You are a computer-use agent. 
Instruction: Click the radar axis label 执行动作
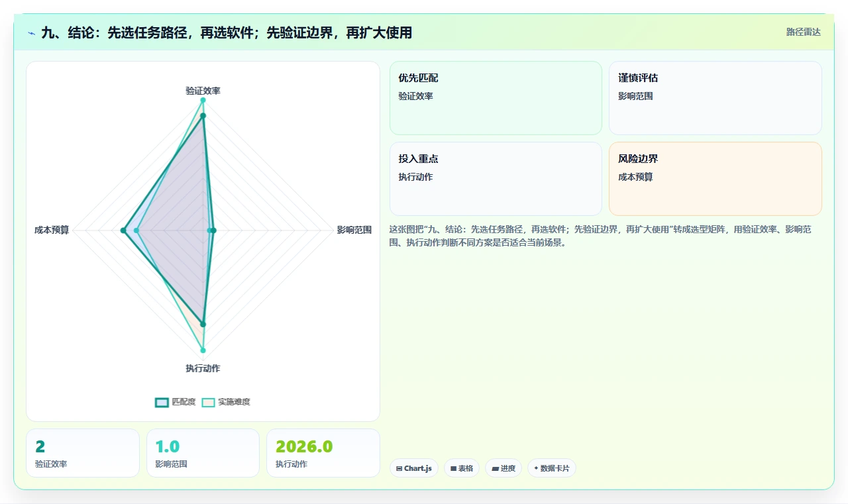203,368
